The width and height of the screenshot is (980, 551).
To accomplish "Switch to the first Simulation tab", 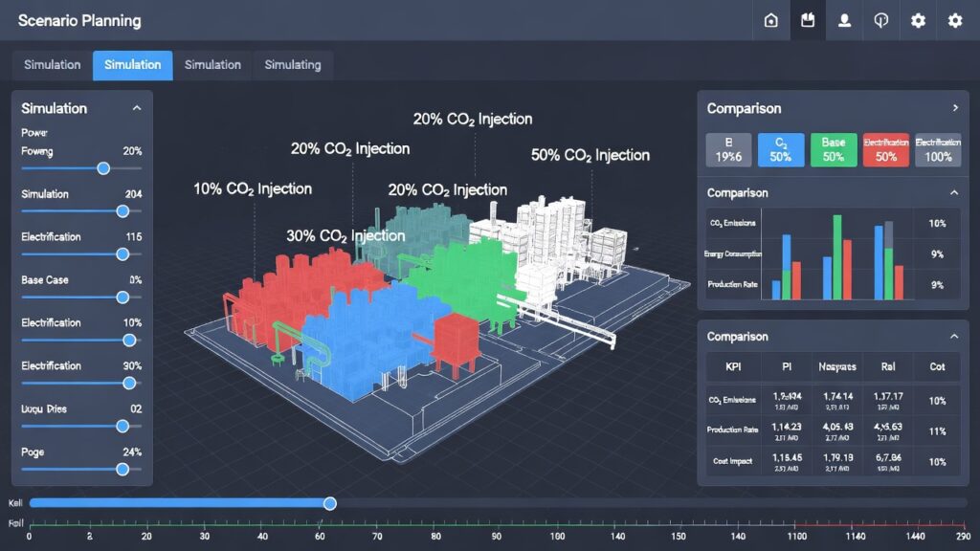I will 53,65.
